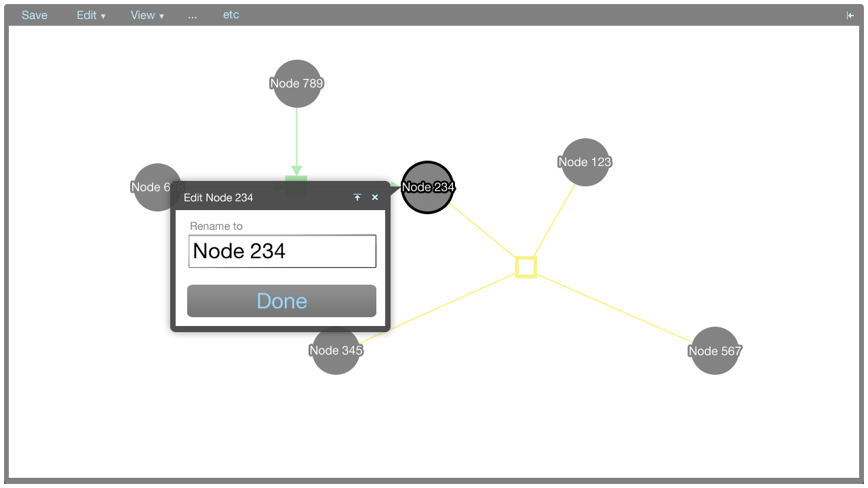Screen dimensions: 868x488
Task: Click the '...' overflow menu item
Action: [x=193, y=15]
